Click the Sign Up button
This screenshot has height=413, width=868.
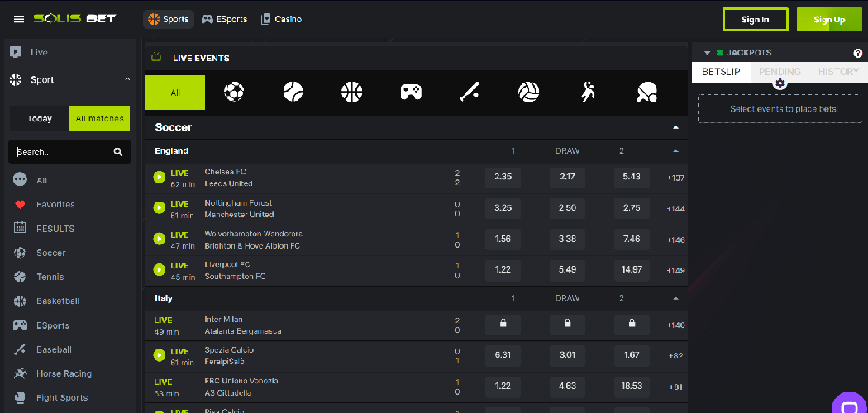[828, 20]
